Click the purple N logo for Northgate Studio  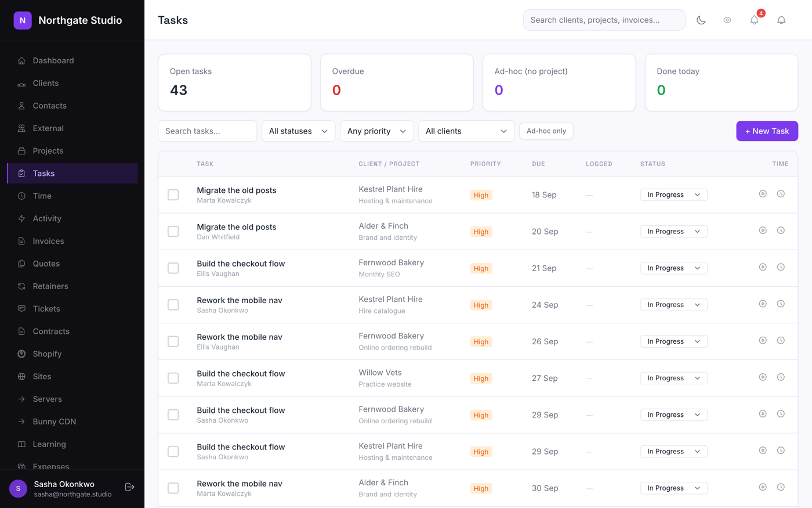point(23,20)
